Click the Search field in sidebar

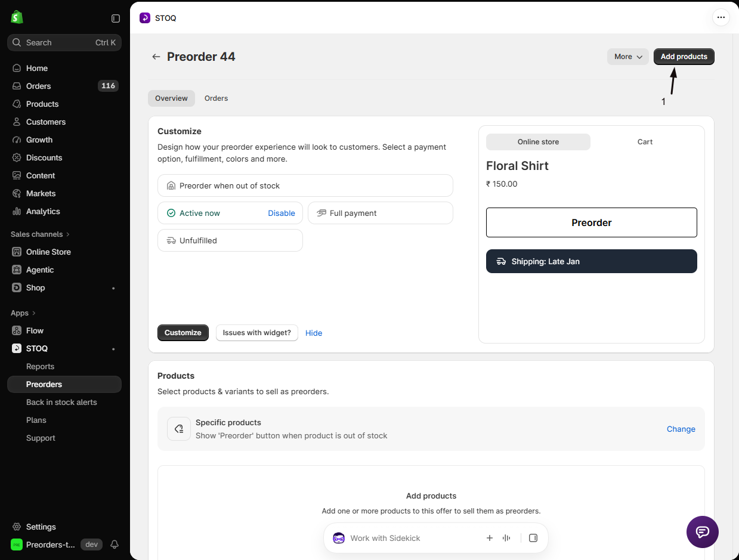click(x=64, y=42)
